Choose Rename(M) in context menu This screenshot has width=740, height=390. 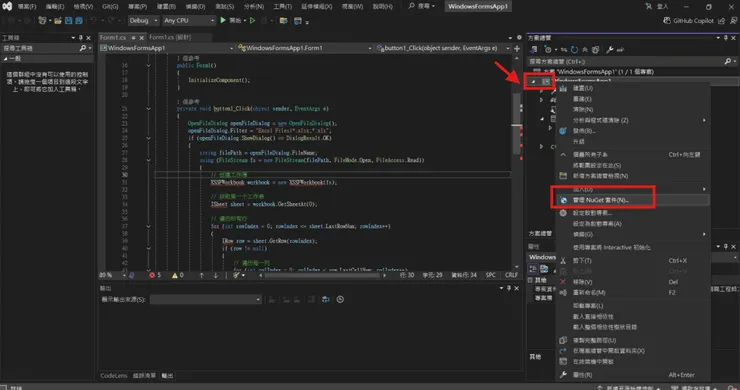[x=632, y=292]
